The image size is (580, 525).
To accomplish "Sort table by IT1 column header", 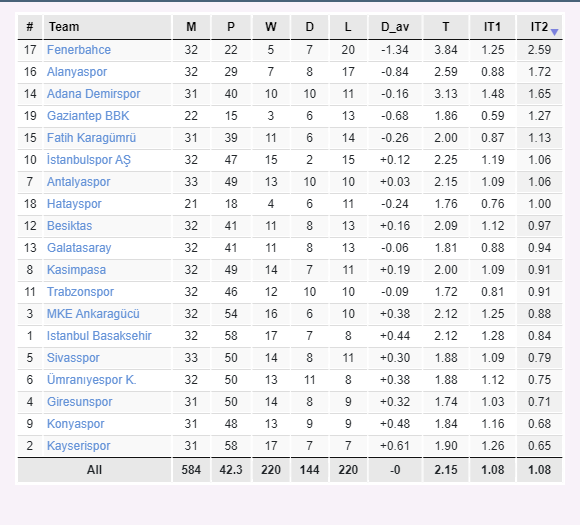I will pyautogui.click(x=492, y=27).
